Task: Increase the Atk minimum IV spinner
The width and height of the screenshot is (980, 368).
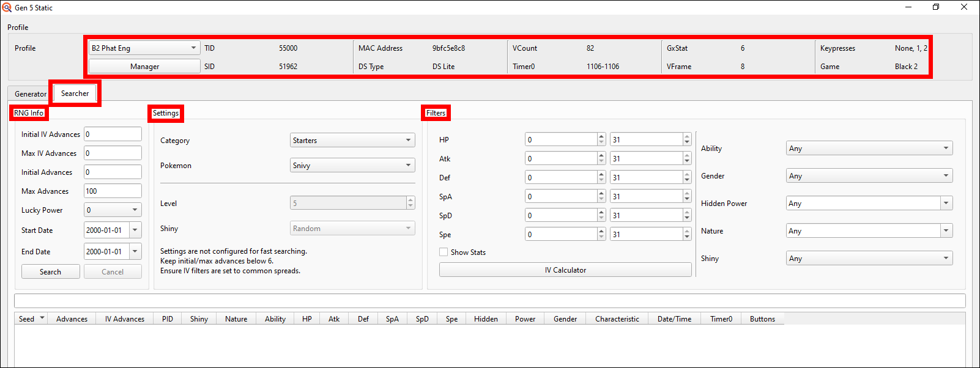Action: pyautogui.click(x=601, y=155)
